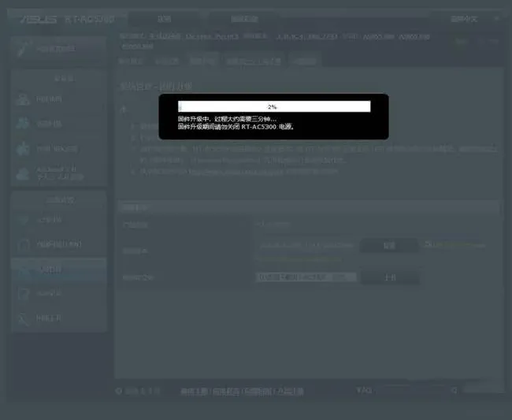Switch to the Restore/Save/Upload Setting tab

coord(254,61)
